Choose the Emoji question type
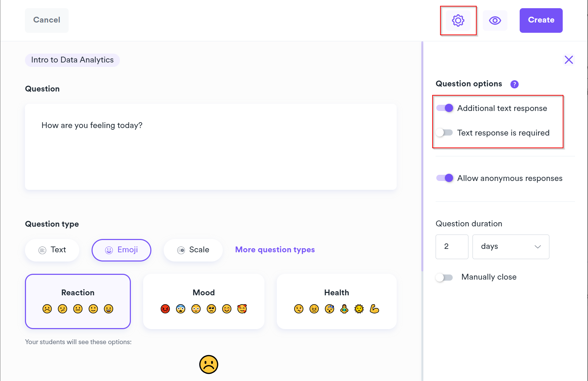 pyautogui.click(x=121, y=250)
